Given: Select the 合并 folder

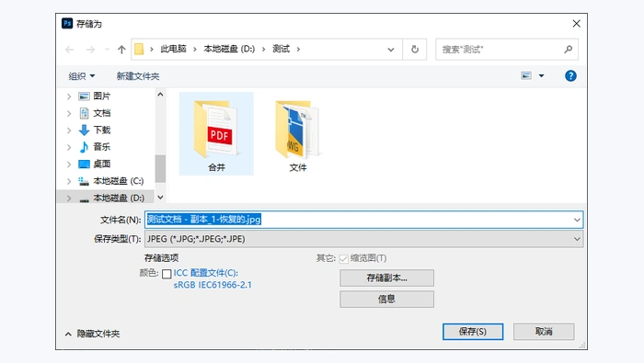Looking at the screenshot, I should 216,134.
